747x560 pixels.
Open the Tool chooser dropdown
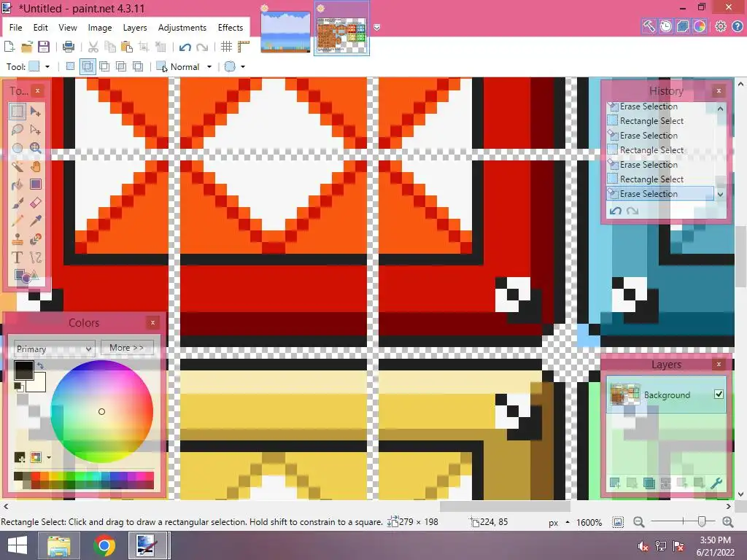point(47,66)
